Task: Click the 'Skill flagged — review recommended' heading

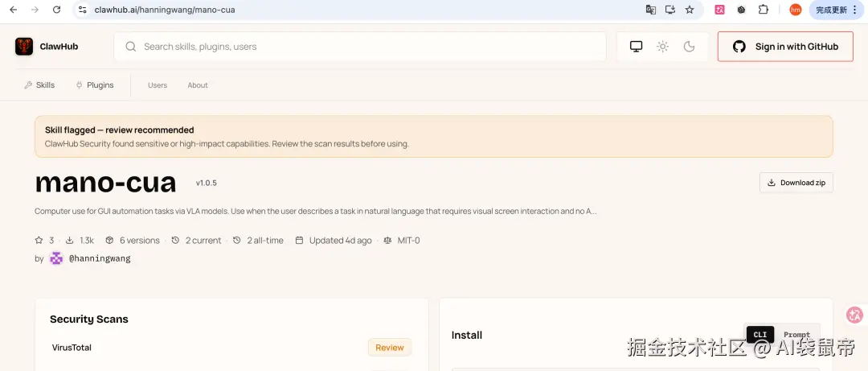Action: click(x=120, y=130)
